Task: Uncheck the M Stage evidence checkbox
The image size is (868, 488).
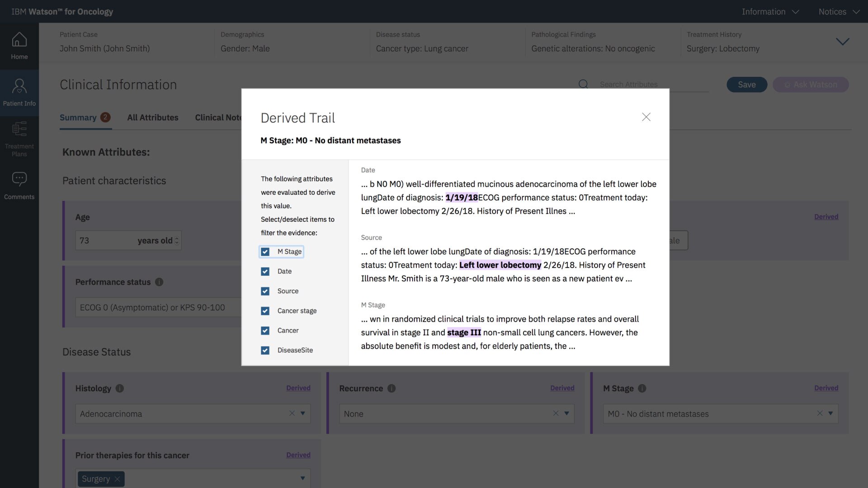Action: point(265,252)
